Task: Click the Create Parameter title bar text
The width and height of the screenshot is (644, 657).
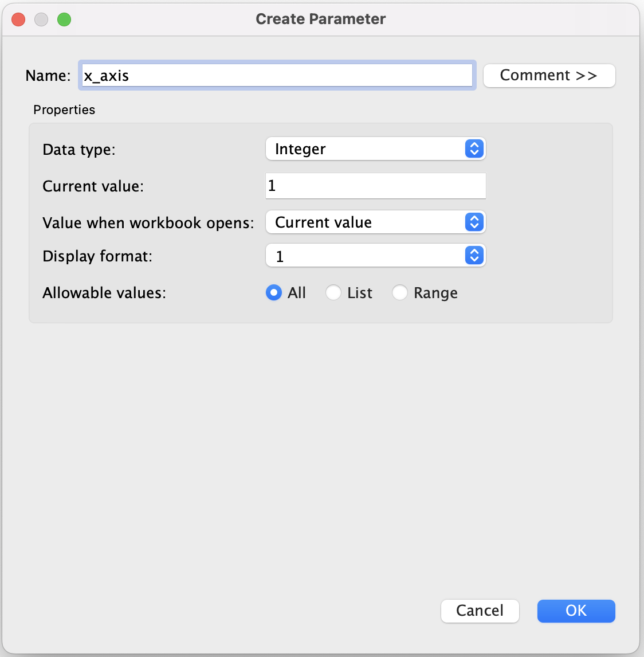Action: (320, 19)
